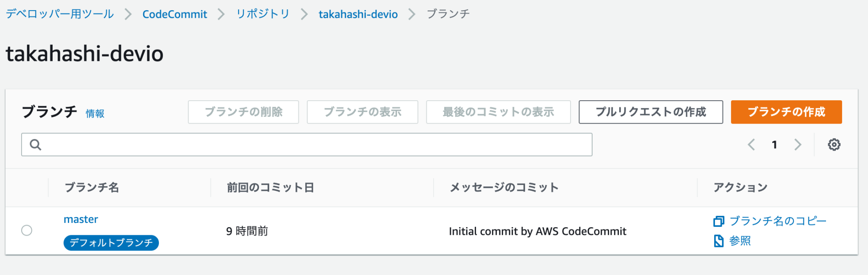Open the master branch link

pyautogui.click(x=81, y=219)
